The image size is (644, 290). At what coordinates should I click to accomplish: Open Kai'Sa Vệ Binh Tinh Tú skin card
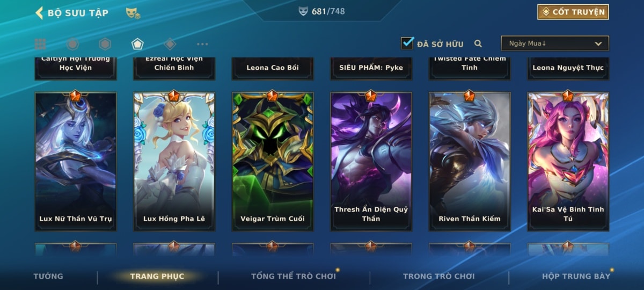coord(568,161)
